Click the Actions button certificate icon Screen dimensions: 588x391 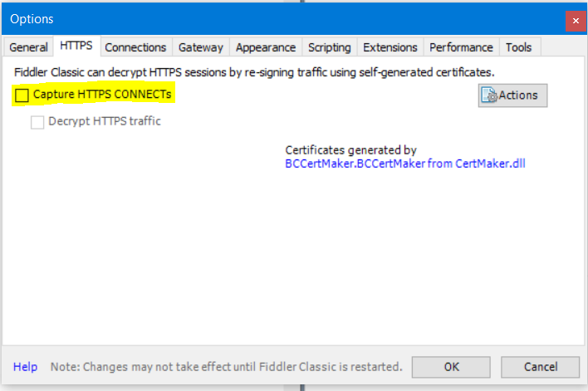coord(488,95)
